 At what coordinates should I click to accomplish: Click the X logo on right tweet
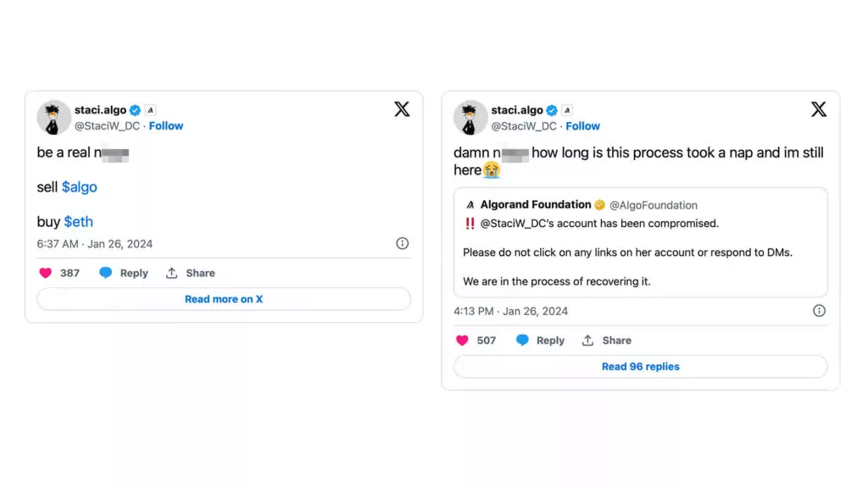click(x=819, y=109)
